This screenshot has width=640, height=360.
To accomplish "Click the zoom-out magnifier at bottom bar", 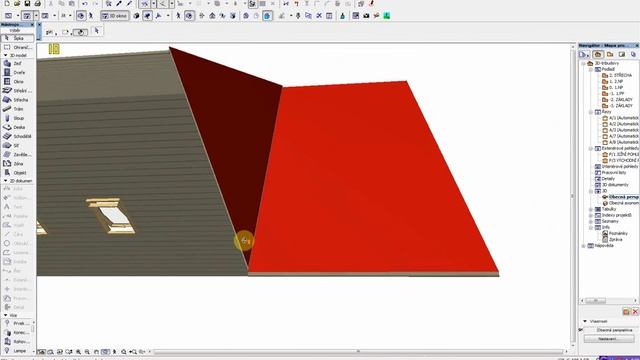I will [x=87, y=352].
